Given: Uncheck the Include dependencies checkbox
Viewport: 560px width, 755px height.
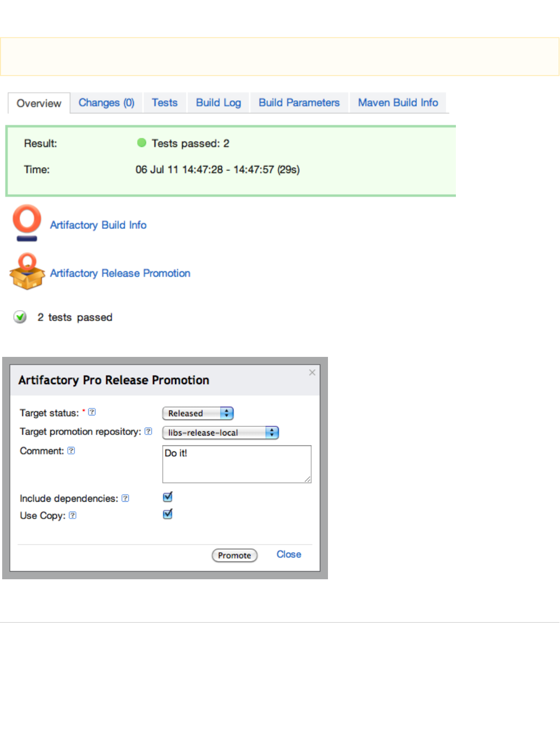Looking at the screenshot, I should (x=168, y=497).
